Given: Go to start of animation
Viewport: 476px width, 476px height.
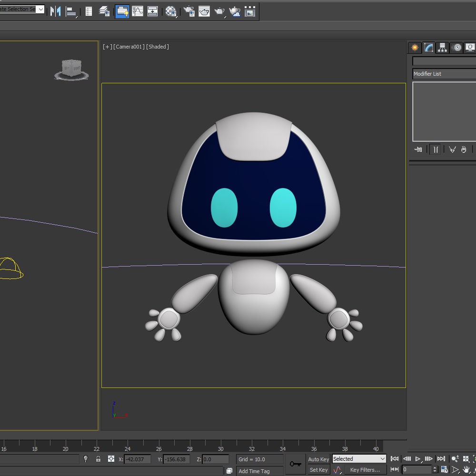Looking at the screenshot, I should tap(394, 459).
